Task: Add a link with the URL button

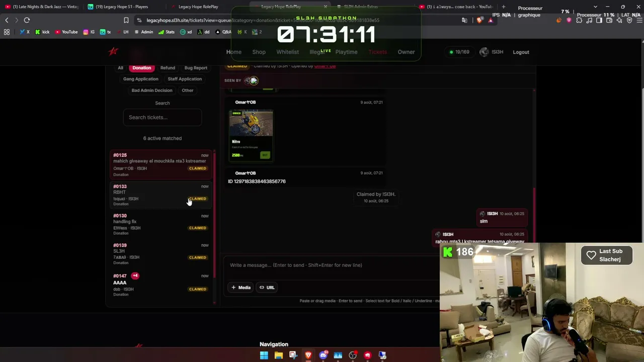Action: 267,288
